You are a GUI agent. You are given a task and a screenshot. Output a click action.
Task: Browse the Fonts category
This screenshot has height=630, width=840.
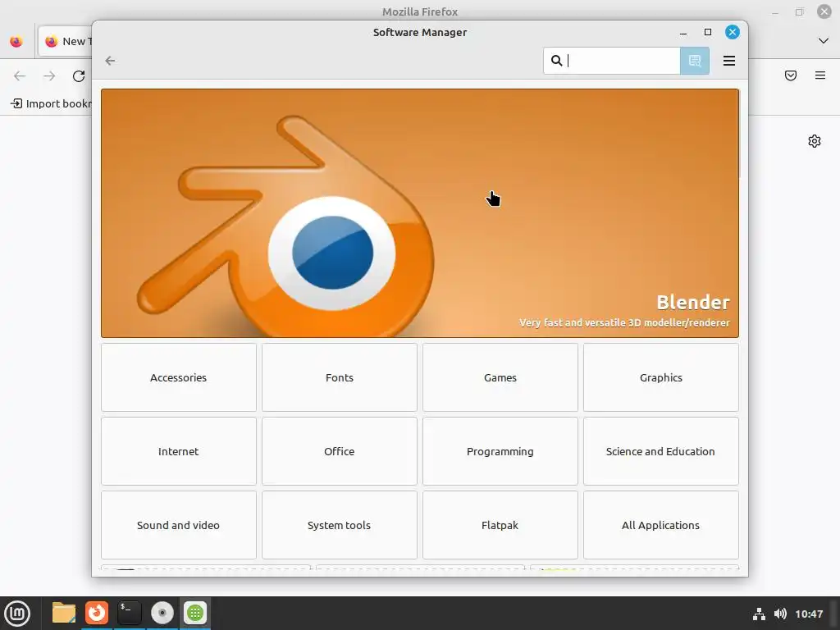[x=339, y=377]
